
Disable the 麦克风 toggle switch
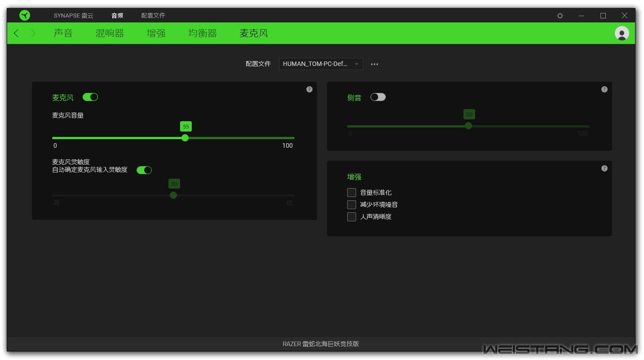tap(90, 97)
